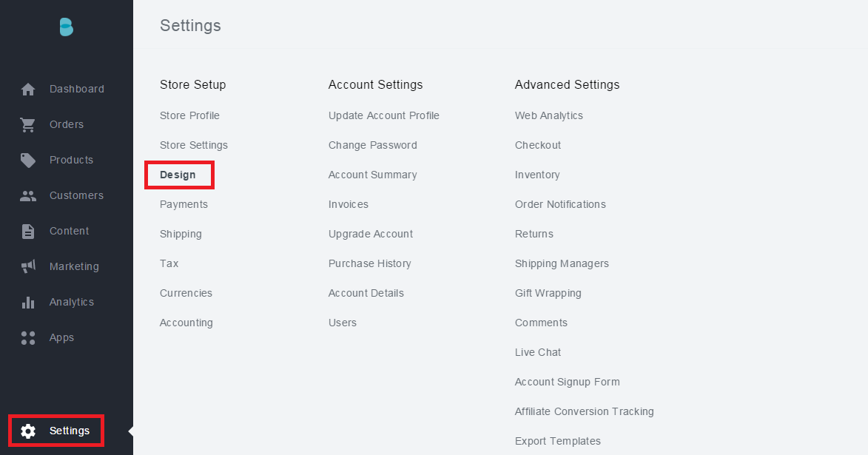This screenshot has width=868, height=455.
Task: Click the Analytics bar chart icon
Action: point(28,303)
